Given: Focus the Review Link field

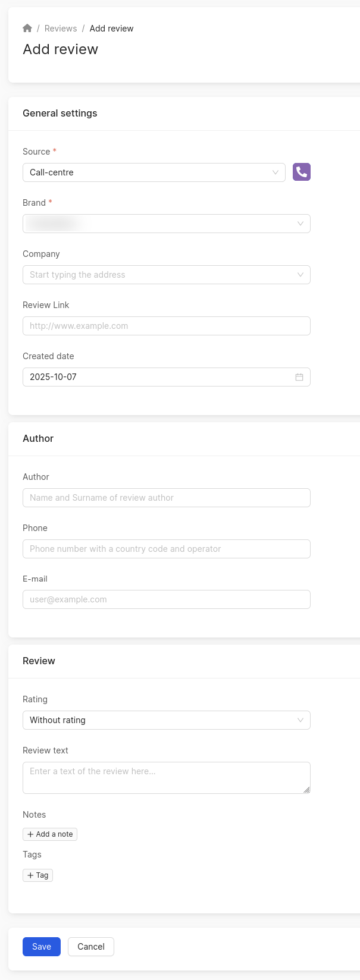Looking at the screenshot, I should [167, 326].
